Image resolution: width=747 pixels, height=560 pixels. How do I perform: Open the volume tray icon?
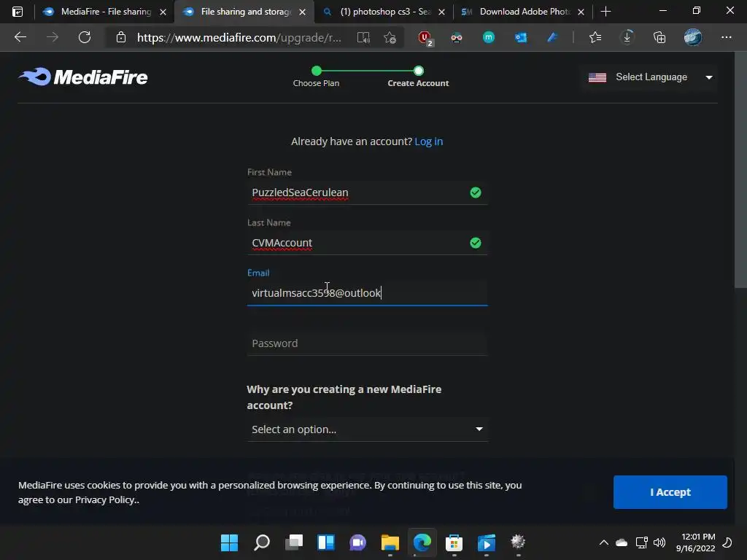tap(659, 542)
